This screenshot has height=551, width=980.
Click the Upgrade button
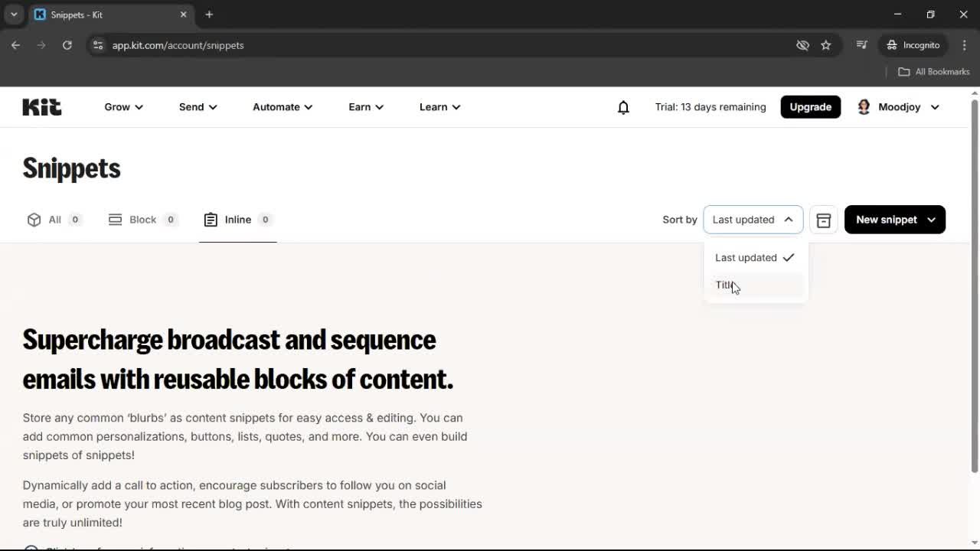click(x=810, y=107)
